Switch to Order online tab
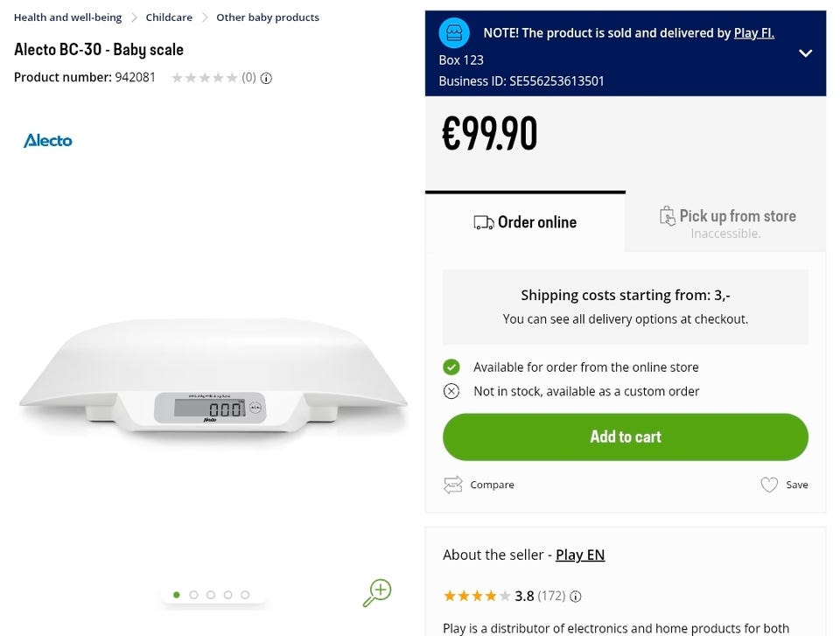Image resolution: width=840 pixels, height=636 pixels. [x=525, y=222]
